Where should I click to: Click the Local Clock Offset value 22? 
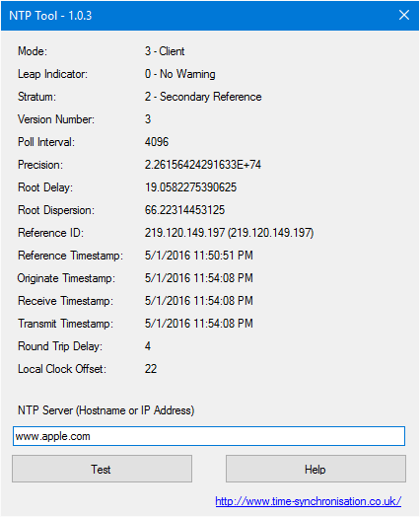151,369
